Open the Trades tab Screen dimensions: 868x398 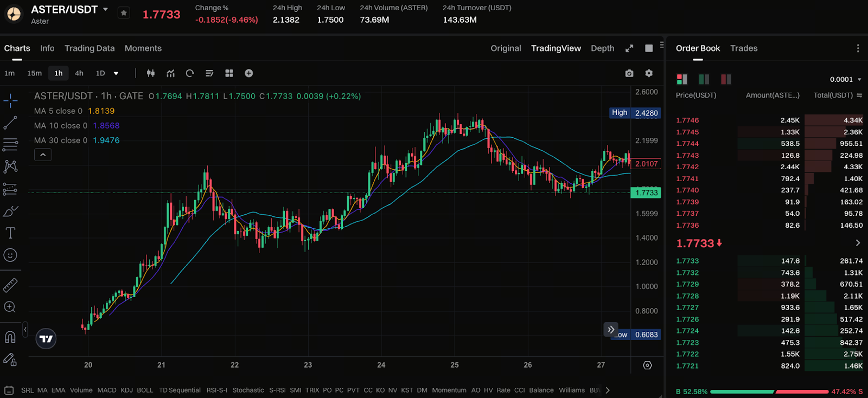tap(744, 48)
